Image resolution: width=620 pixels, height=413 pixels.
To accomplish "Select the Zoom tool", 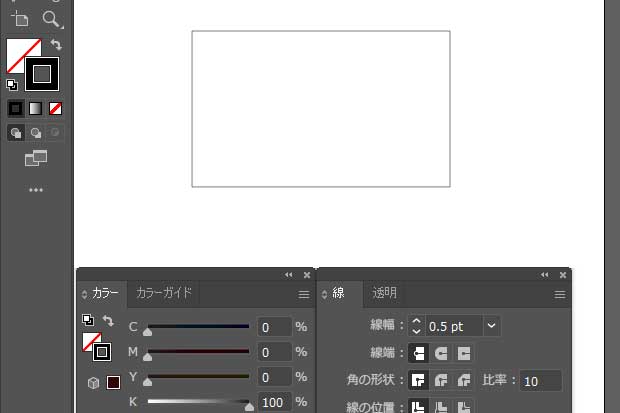I will [52, 19].
